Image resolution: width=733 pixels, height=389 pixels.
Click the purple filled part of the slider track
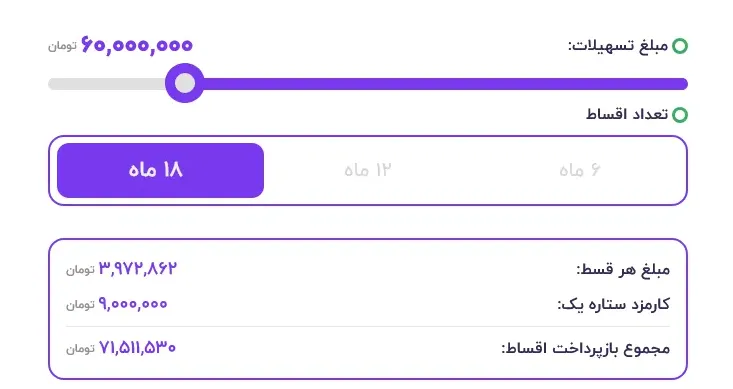pos(445,84)
